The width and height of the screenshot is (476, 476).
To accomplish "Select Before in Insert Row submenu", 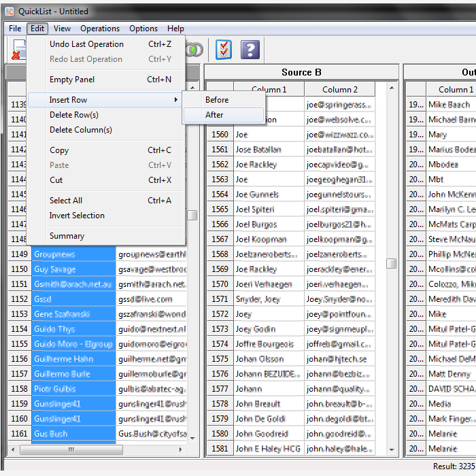I will (224, 100).
